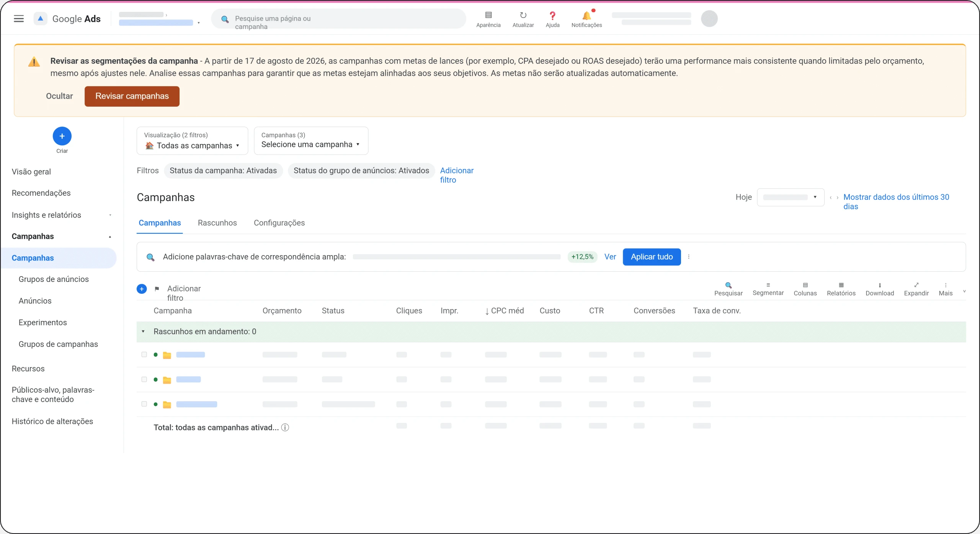Click the info icon beside Total row
980x534 pixels.
click(285, 427)
